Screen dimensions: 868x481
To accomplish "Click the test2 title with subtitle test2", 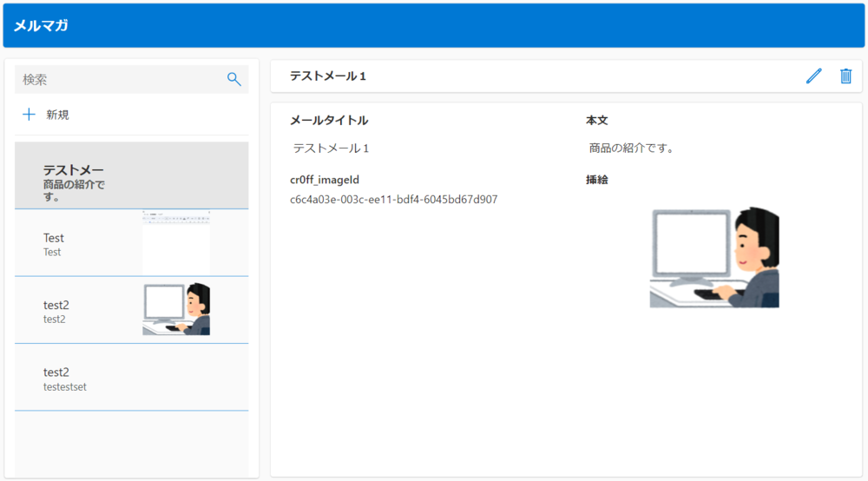I will pos(56,305).
